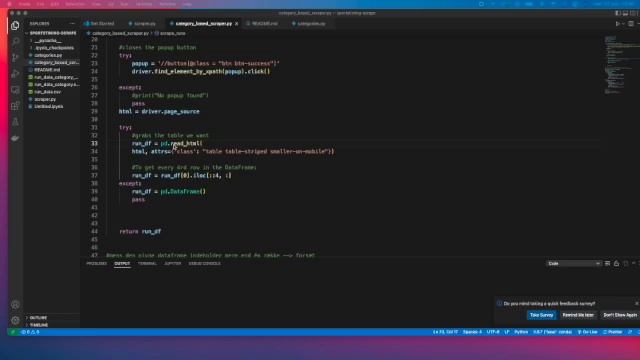Open the PROBLEMS panel tab
Viewport: 640px width, 360px height.
click(x=96, y=264)
